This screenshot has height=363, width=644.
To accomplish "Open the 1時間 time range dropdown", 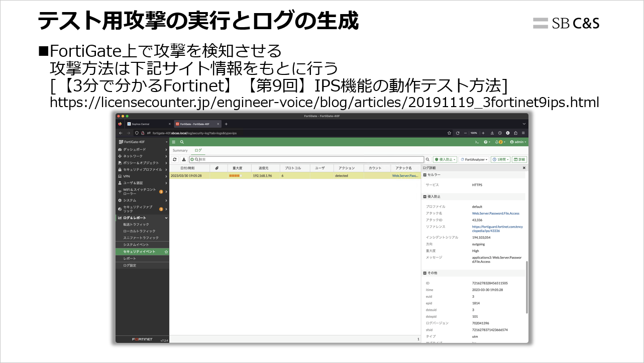I will (x=500, y=159).
